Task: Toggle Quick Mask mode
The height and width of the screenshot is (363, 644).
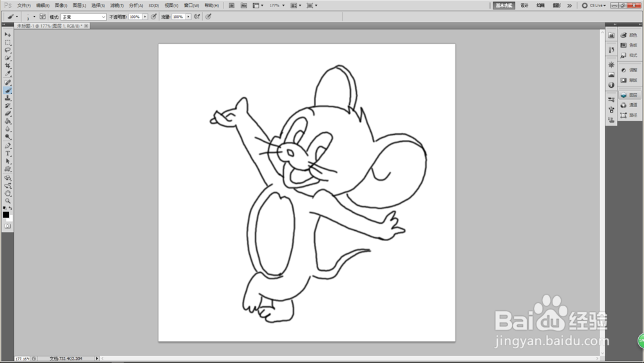Action: tap(7, 226)
